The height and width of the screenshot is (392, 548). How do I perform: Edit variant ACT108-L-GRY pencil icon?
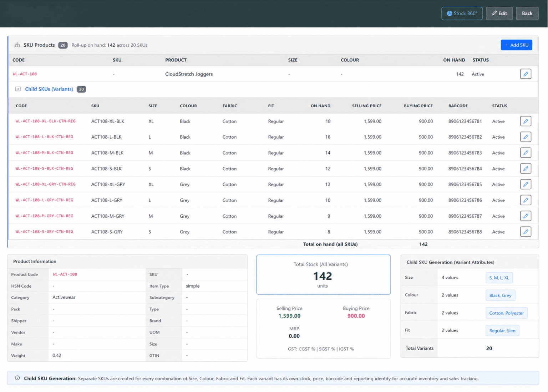pos(526,200)
